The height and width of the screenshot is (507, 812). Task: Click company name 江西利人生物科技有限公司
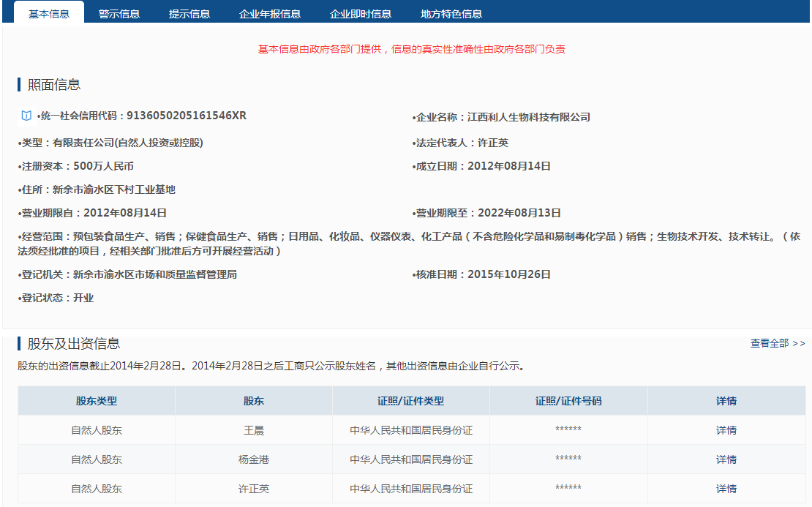[x=529, y=117]
